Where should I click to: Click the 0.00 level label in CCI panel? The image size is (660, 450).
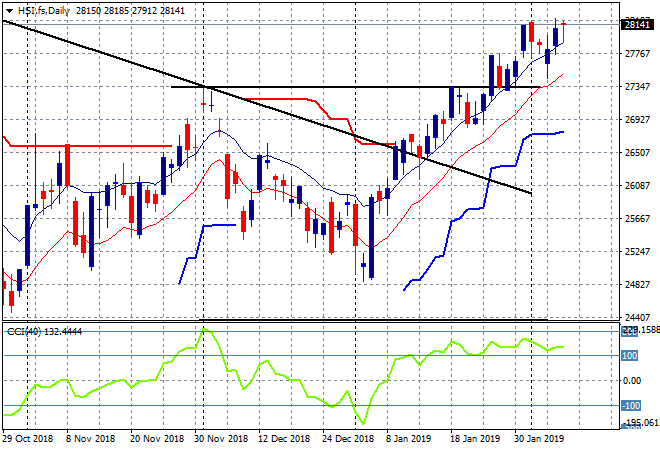632,381
